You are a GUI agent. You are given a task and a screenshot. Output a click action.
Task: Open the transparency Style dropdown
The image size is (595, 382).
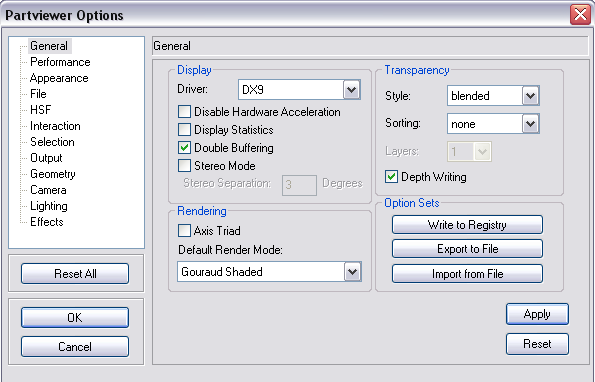(493, 96)
